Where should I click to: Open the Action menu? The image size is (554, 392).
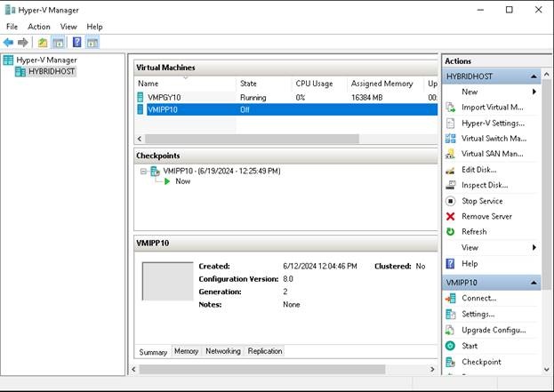[39, 27]
